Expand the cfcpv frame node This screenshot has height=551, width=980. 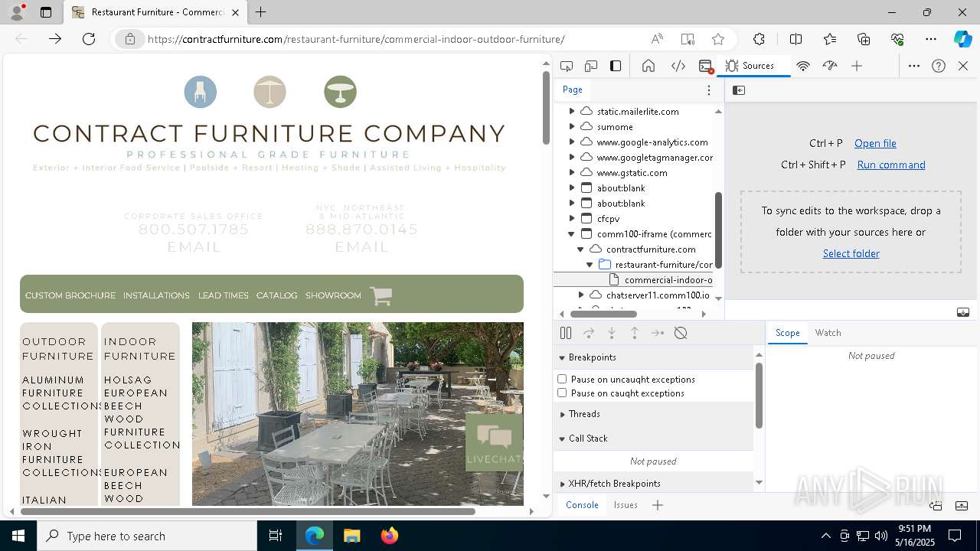pos(572,218)
